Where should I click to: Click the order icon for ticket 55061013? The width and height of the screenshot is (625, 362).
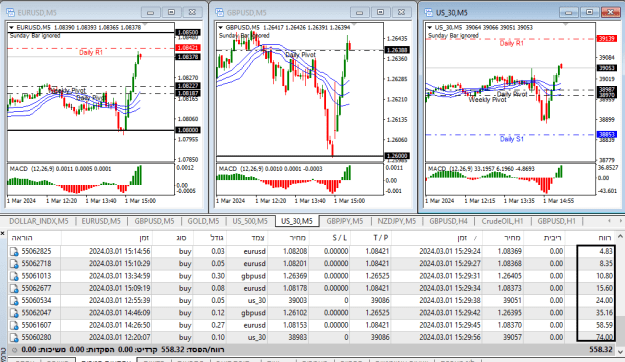[14, 276]
